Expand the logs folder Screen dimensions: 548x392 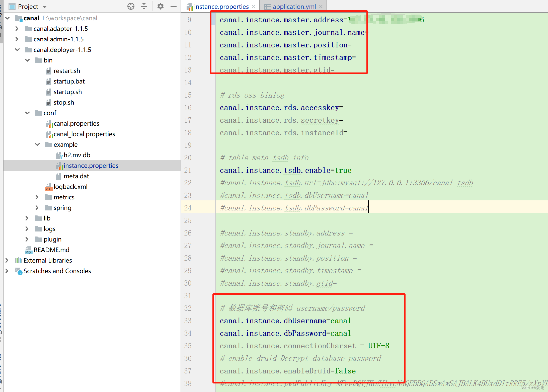(27, 229)
